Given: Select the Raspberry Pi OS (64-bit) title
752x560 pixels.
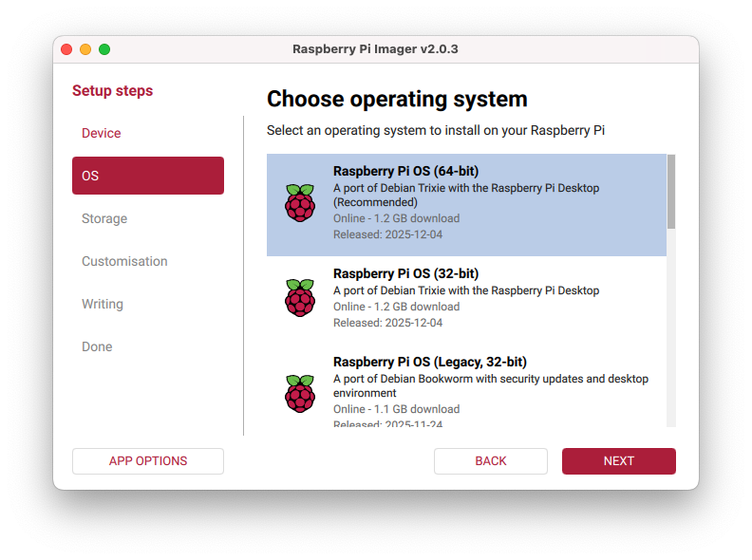Looking at the screenshot, I should tap(405, 172).
